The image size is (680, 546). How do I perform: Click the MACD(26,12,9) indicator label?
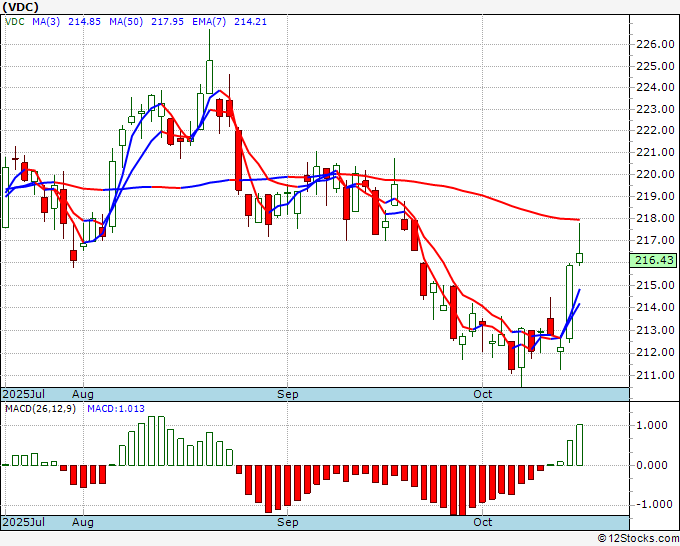click(40, 409)
